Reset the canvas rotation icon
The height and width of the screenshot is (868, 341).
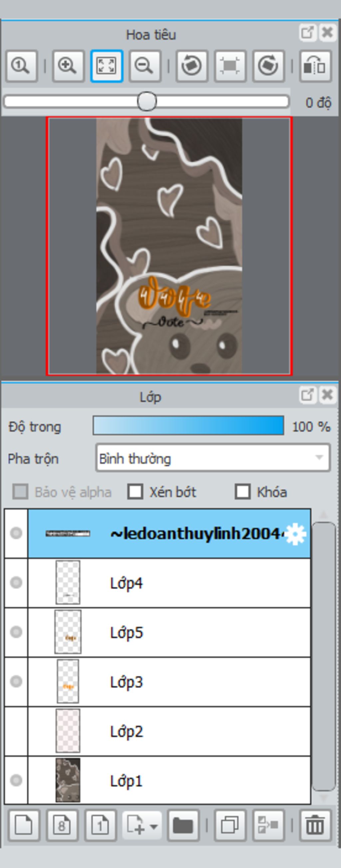[230, 66]
